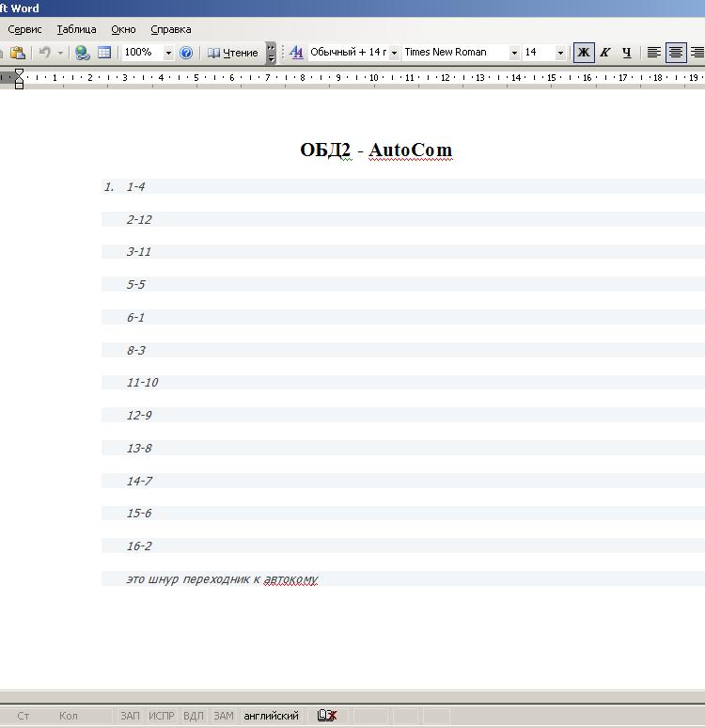Open the Undo history dropdown arrow
Viewport: 705px width, 728px height.
point(60,53)
